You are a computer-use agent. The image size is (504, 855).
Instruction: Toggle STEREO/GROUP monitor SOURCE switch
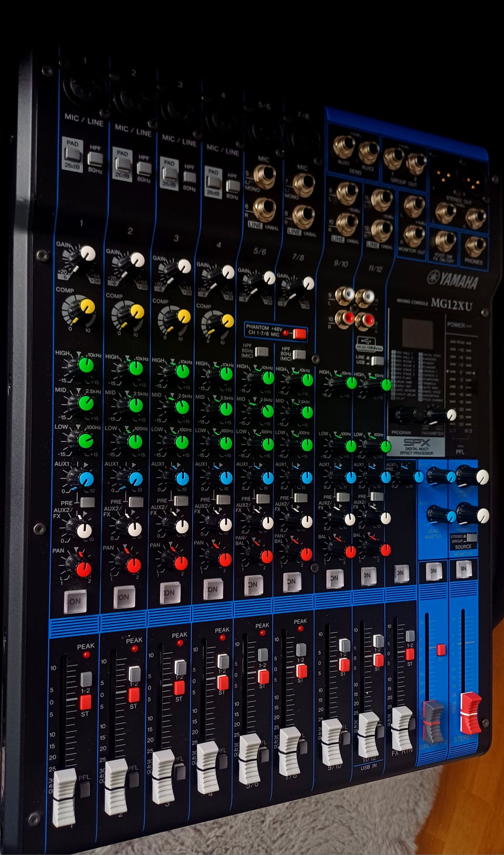coord(471,538)
